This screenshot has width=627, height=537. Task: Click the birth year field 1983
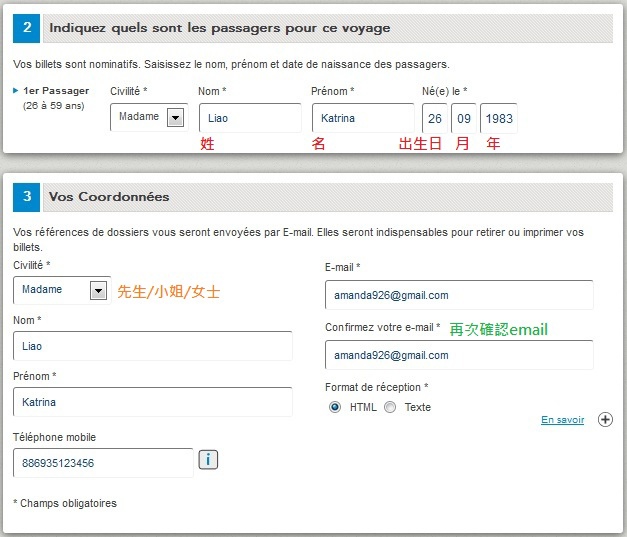[x=499, y=118]
